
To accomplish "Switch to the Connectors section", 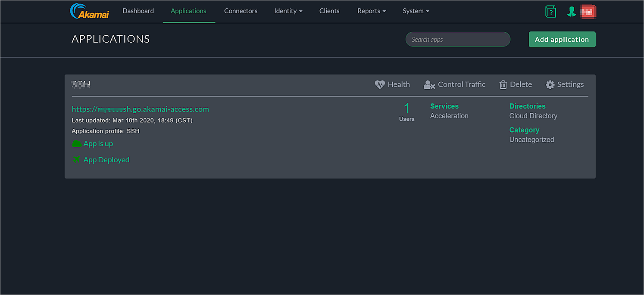I will 241,11.
